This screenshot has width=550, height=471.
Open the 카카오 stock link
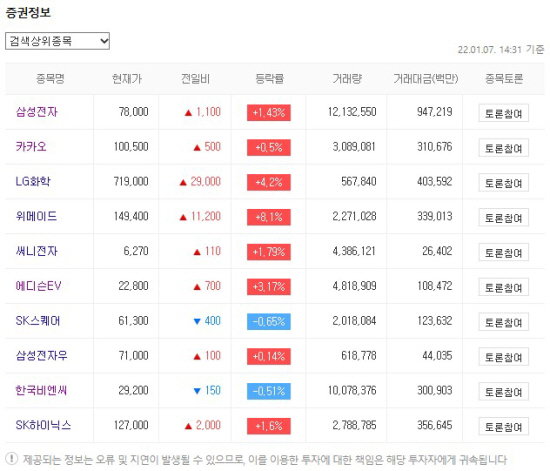point(31,147)
